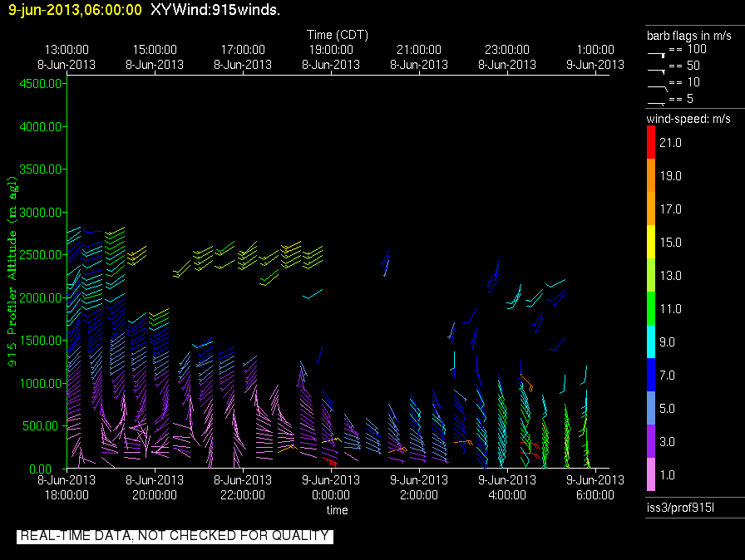
Task: Click the 0.00 altitude tick label
Action: 41,469
